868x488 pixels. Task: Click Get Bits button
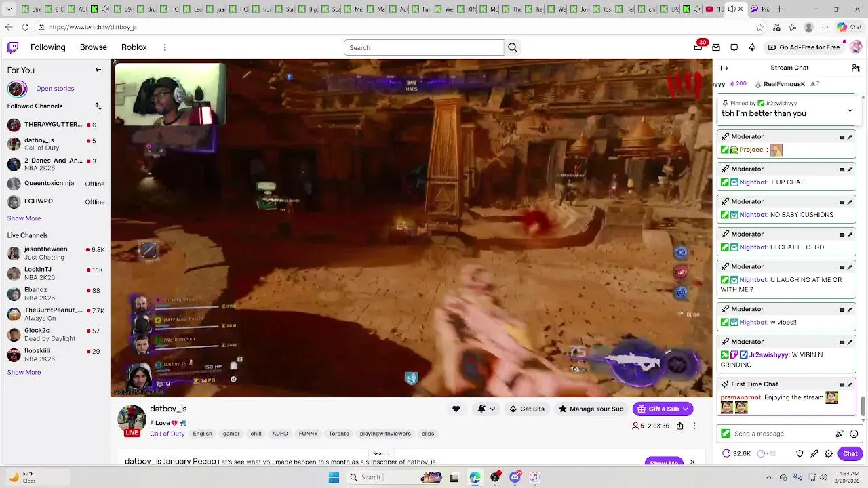point(527,409)
